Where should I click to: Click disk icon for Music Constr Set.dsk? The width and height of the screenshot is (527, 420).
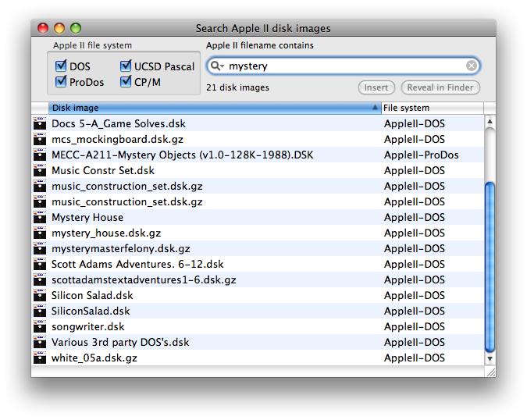(x=40, y=171)
